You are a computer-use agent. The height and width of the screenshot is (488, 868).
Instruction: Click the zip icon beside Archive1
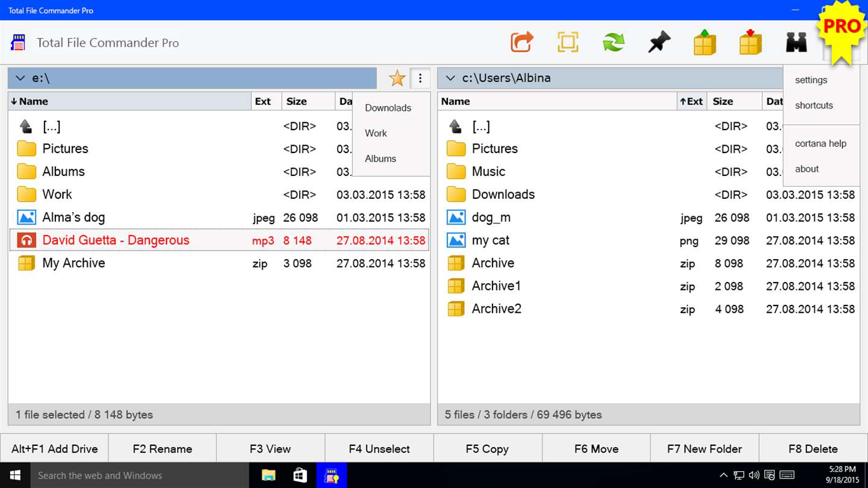click(456, 286)
